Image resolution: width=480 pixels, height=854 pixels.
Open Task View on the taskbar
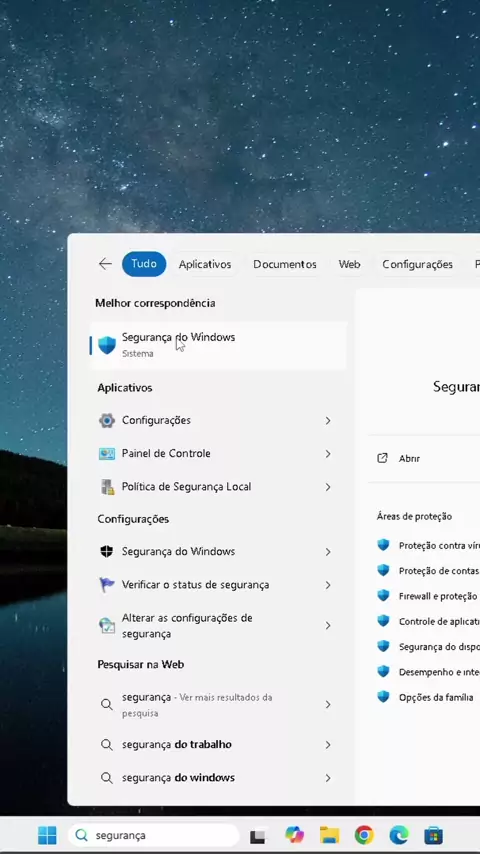click(258, 836)
